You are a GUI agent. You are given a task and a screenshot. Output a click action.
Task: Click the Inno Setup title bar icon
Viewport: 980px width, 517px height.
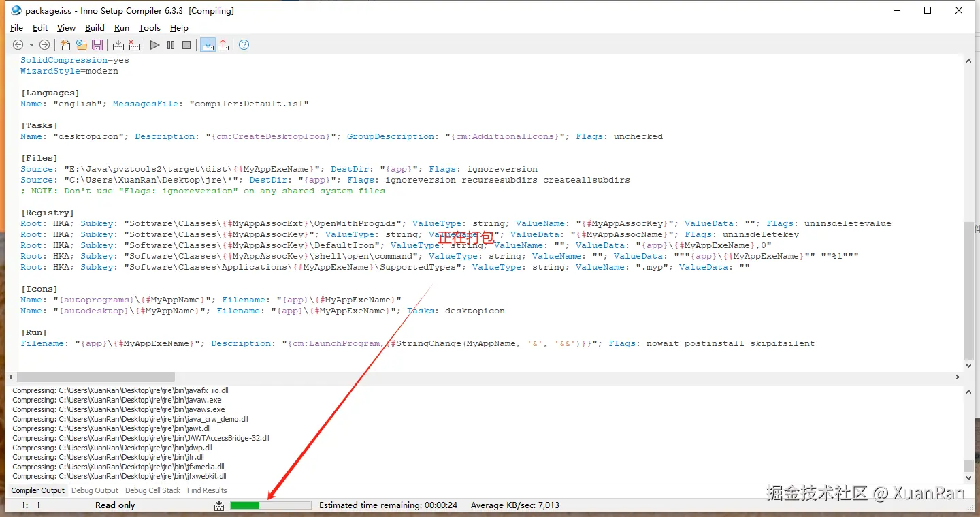(x=16, y=10)
